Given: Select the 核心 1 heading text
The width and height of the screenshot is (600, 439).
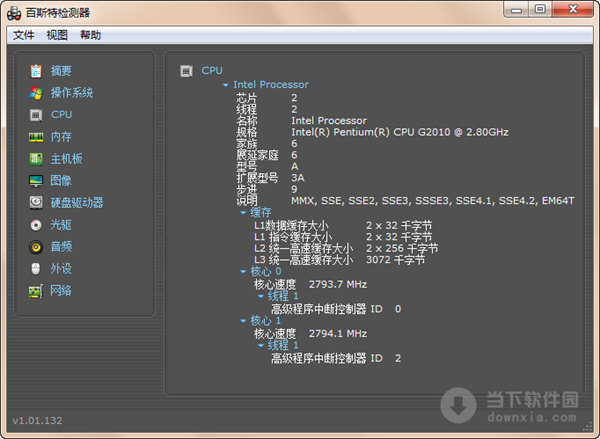Looking at the screenshot, I should coord(265,321).
